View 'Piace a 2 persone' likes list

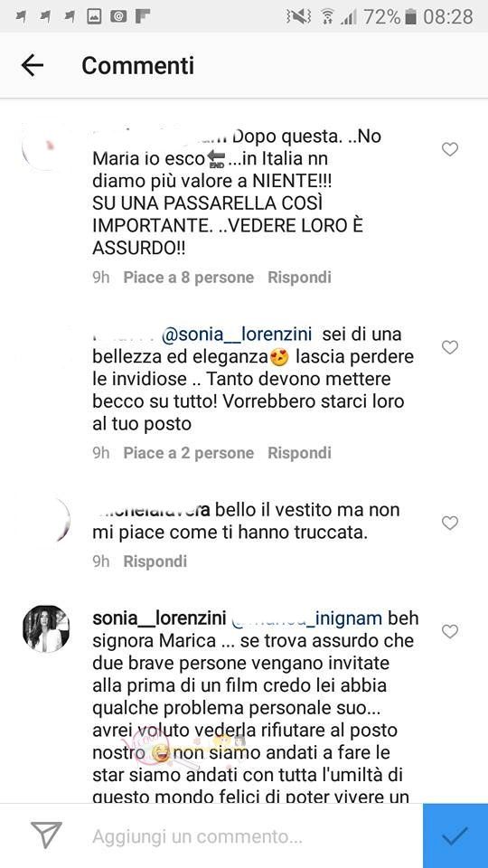click(x=189, y=453)
